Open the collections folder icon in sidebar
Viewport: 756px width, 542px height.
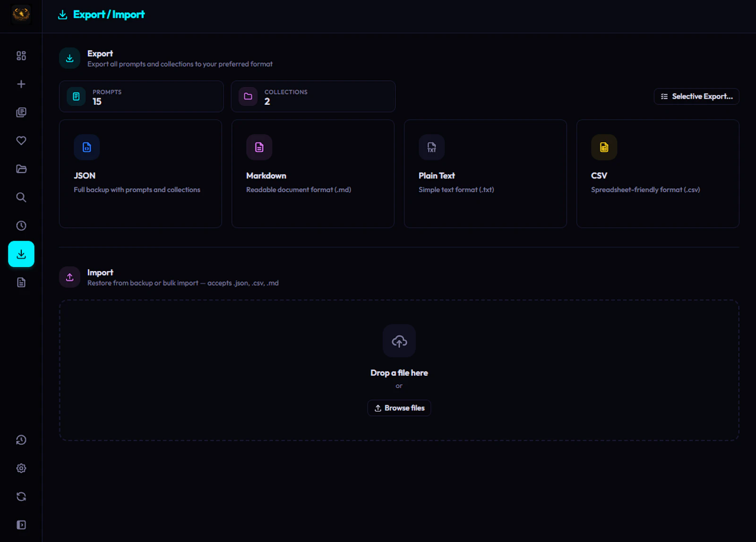click(21, 169)
